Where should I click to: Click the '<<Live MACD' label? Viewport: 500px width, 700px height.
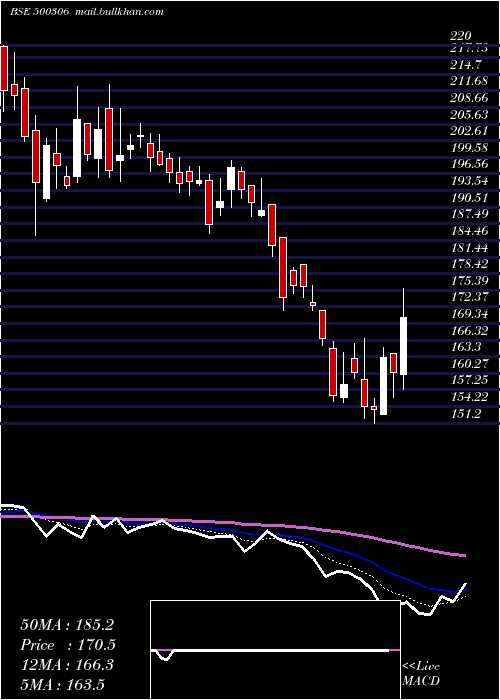pyautogui.click(x=421, y=674)
